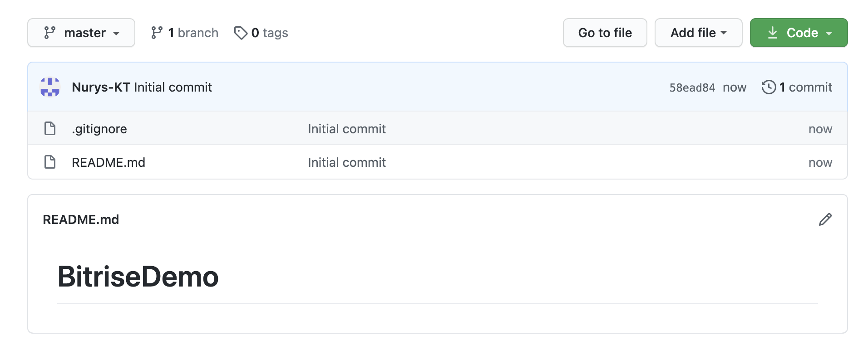Open commit hash 58ead84
This screenshot has width=868, height=350.
pos(692,87)
